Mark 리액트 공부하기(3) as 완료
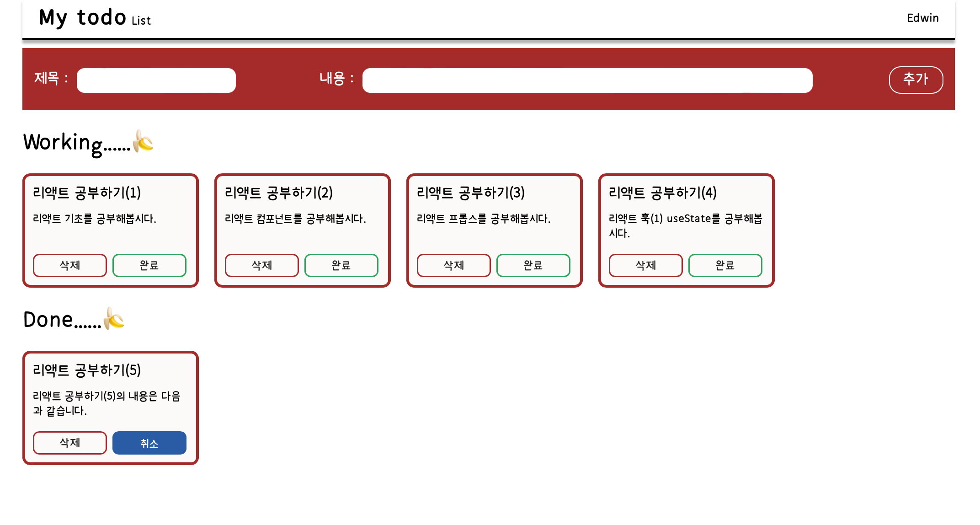 (533, 265)
